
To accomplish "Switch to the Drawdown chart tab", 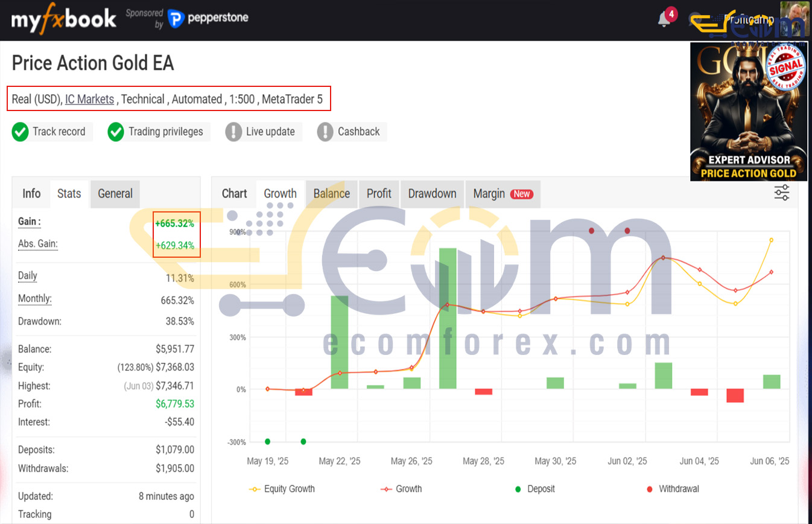I will 432,194.
